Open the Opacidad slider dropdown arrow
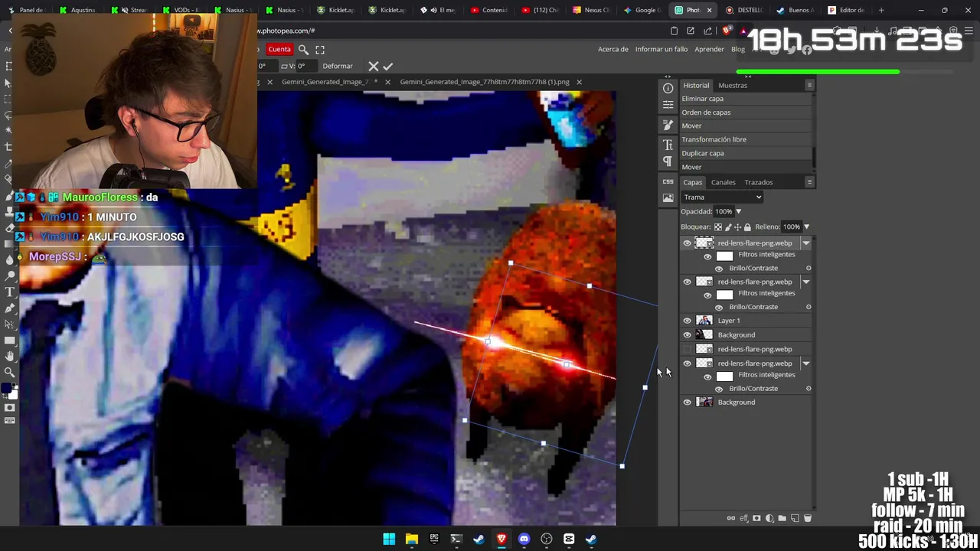The image size is (980, 551). point(738,211)
